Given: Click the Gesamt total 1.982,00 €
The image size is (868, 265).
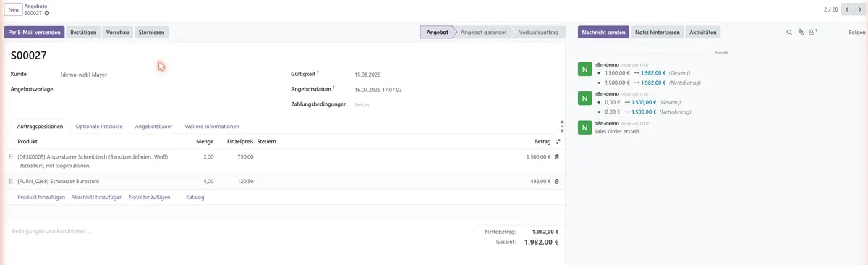Looking at the screenshot, I should 541,242.
